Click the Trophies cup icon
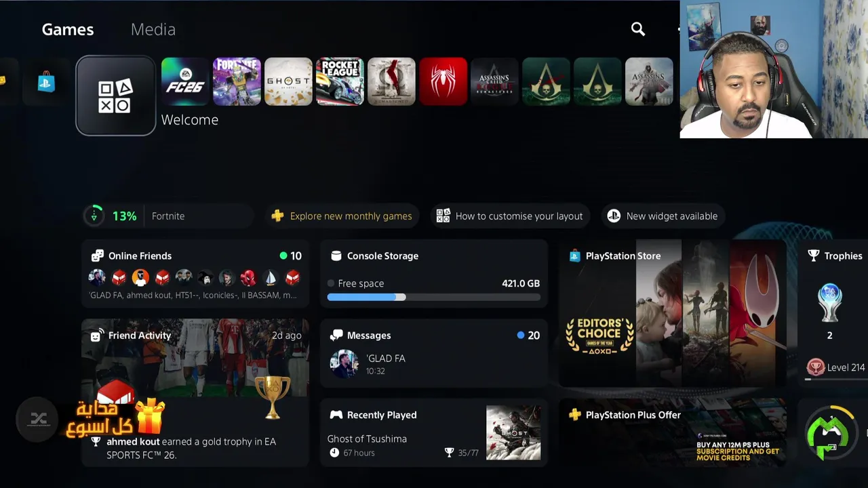868x488 pixels. coord(814,256)
